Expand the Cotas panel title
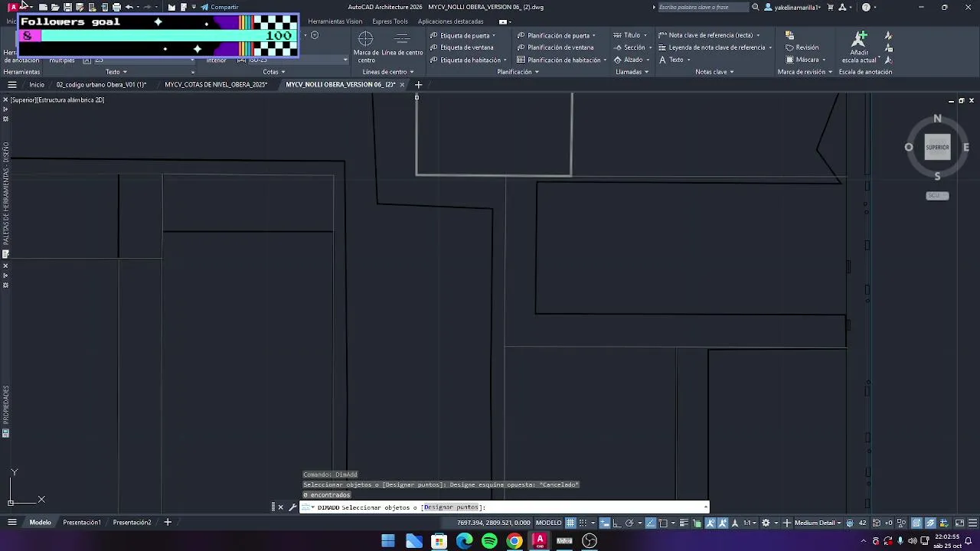The height and width of the screenshot is (551, 980). pos(274,72)
